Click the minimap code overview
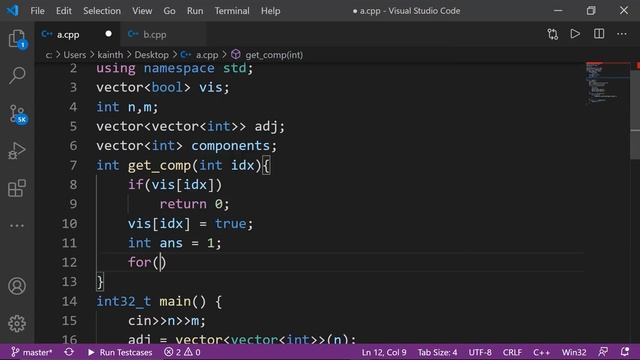This screenshot has width=640, height=360. tap(607, 84)
